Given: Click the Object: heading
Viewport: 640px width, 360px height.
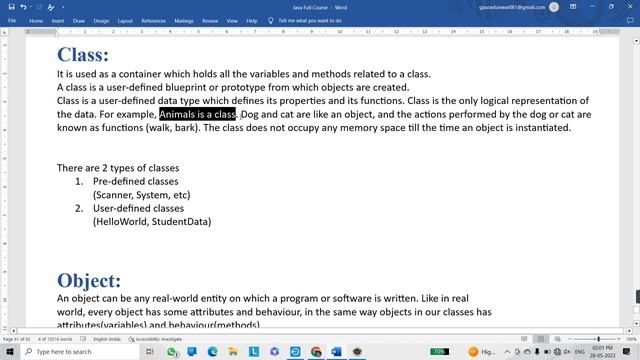Looking at the screenshot, I should pyautogui.click(x=89, y=280).
